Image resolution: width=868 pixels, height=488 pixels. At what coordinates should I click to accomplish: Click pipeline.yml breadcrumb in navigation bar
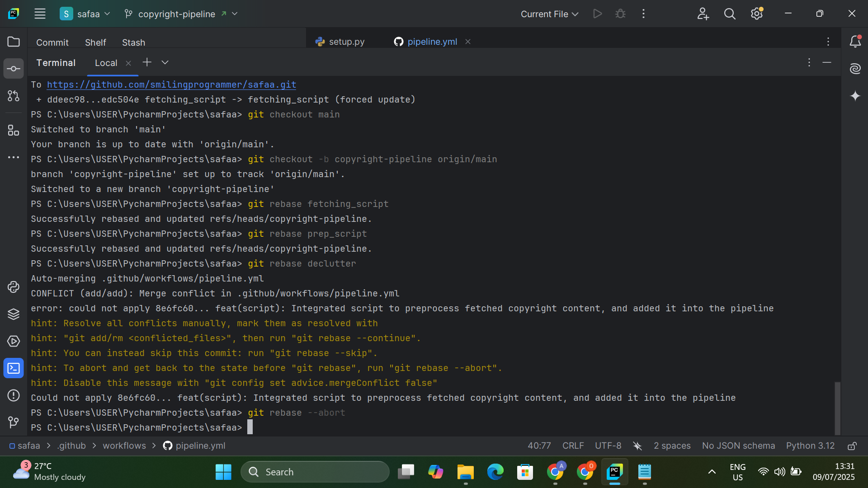point(194,446)
